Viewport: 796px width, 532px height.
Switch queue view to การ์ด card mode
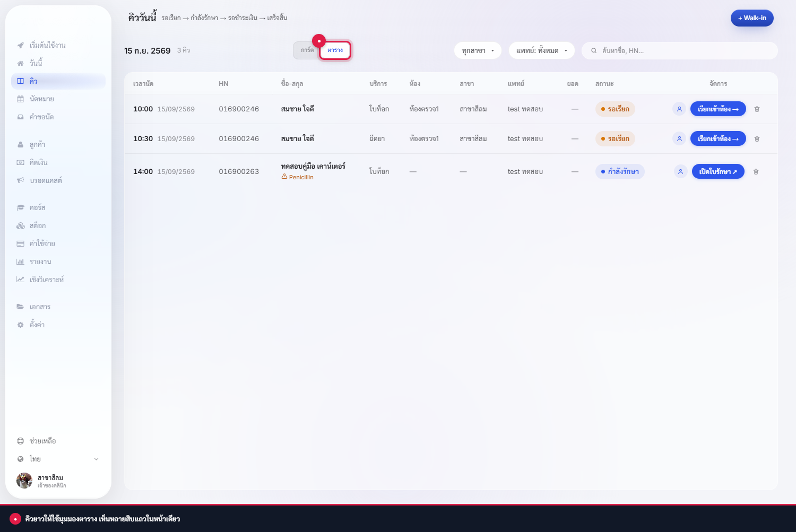pyautogui.click(x=307, y=50)
